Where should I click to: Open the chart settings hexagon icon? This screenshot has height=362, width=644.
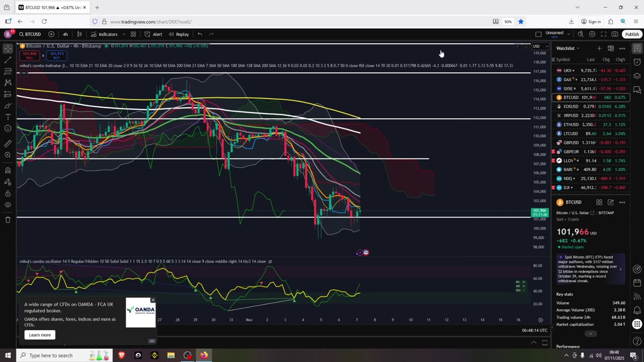592,34
